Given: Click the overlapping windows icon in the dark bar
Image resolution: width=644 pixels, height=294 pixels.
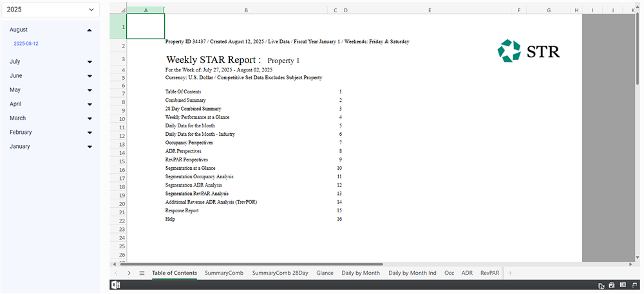Looking at the screenshot, I should pyautogui.click(x=634, y=285).
